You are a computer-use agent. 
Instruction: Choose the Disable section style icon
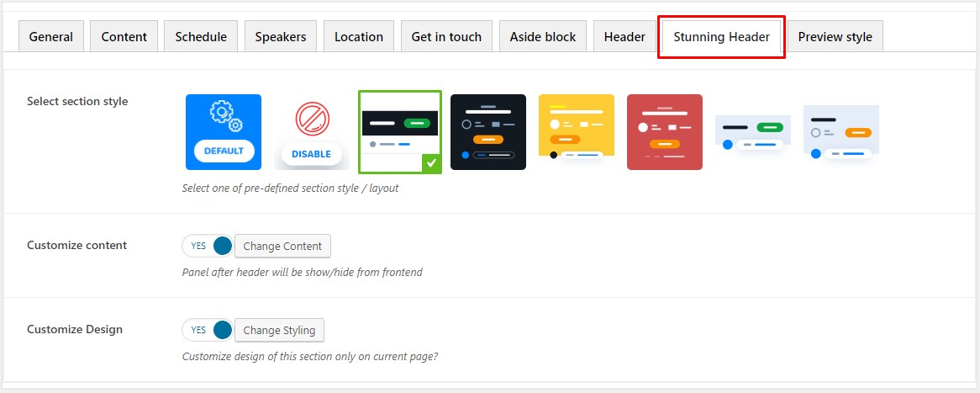click(312, 132)
